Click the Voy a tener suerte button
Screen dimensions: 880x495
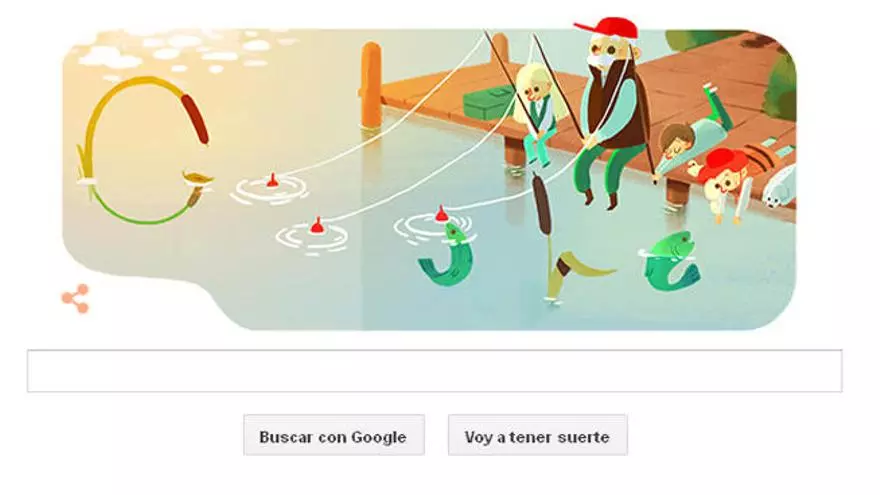pos(538,435)
